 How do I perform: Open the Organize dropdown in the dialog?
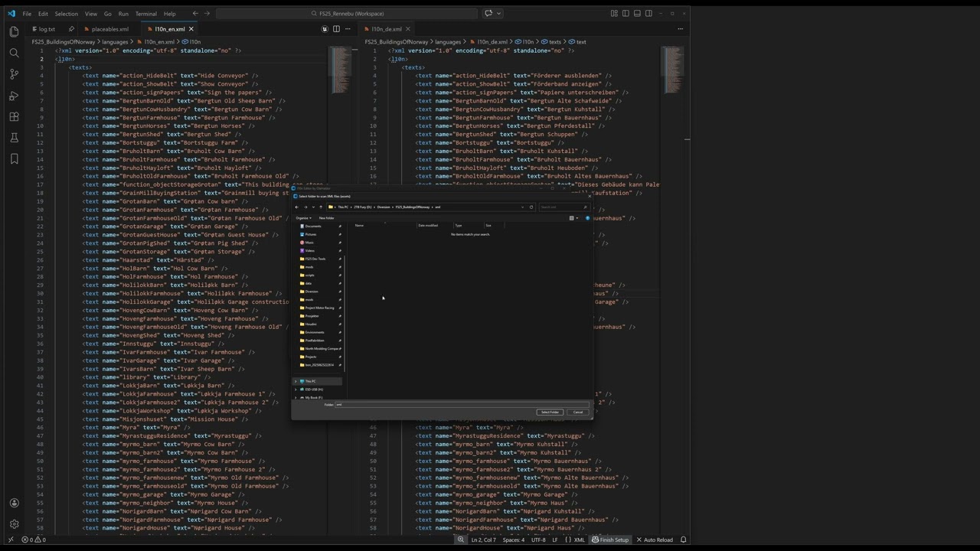pos(303,218)
